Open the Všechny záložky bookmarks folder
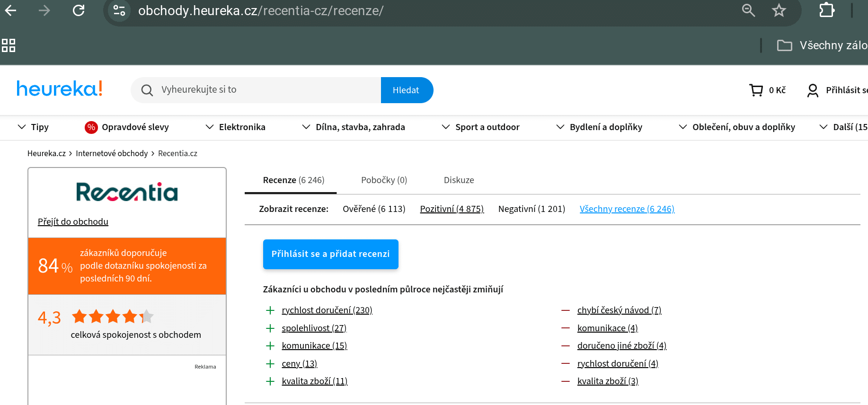The height and width of the screenshot is (405, 868). point(823,45)
